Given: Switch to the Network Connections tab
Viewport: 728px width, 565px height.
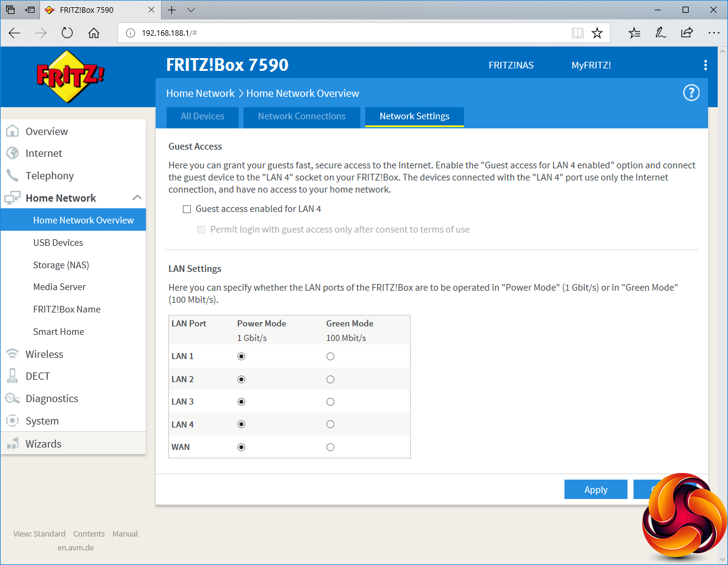Looking at the screenshot, I should click(302, 116).
